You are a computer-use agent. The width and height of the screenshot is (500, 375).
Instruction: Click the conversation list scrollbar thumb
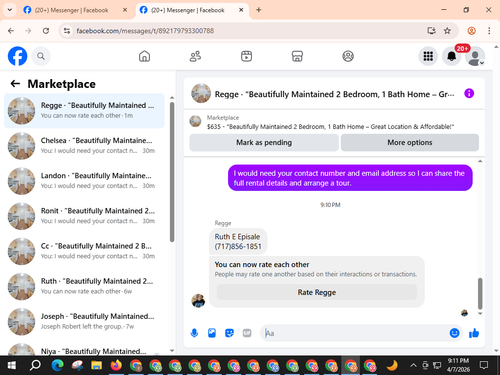[x=172, y=172]
